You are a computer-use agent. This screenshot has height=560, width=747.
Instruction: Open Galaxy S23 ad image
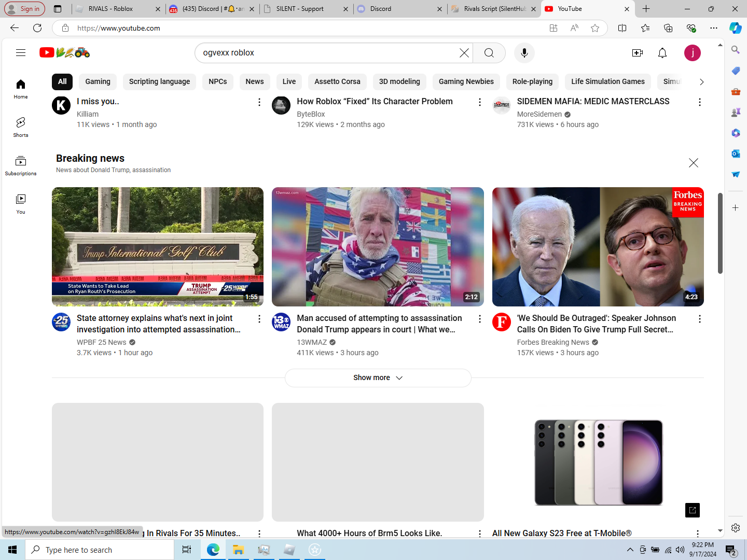tap(598, 463)
